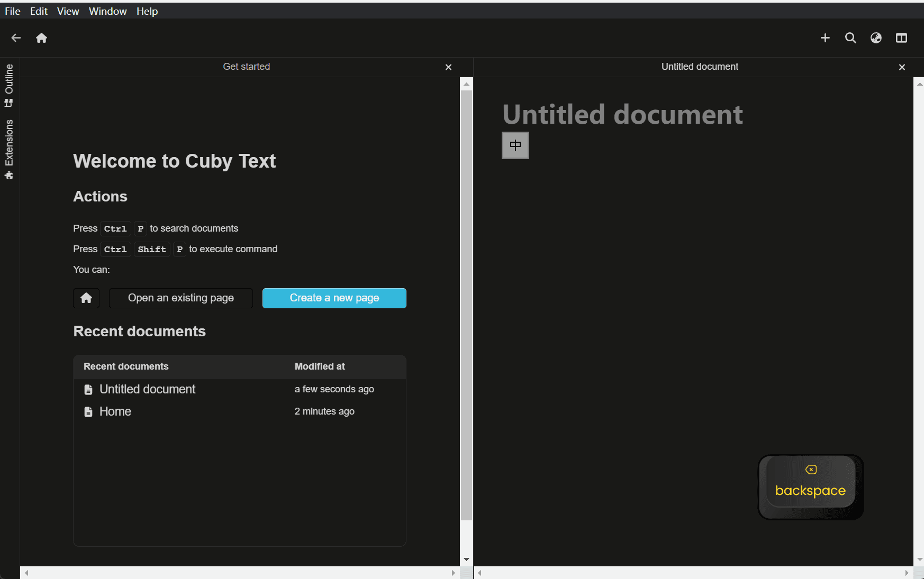Click the left pane vertical scrollbar

coord(466,306)
